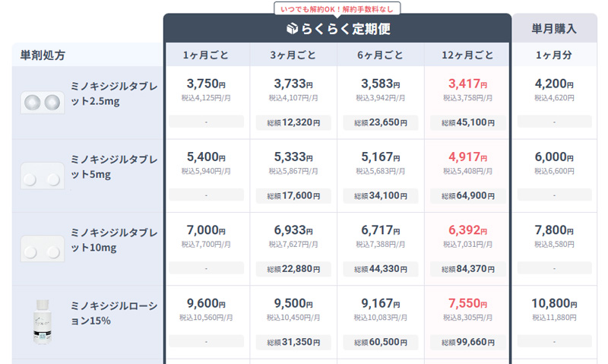The image size is (608, 364).
Task: Click the 総額17,600円 total badge
Action: coord(293,195)
